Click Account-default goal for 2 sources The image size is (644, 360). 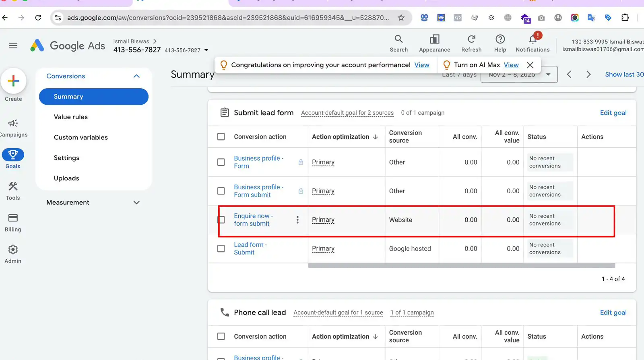click(x=347, y=113)
